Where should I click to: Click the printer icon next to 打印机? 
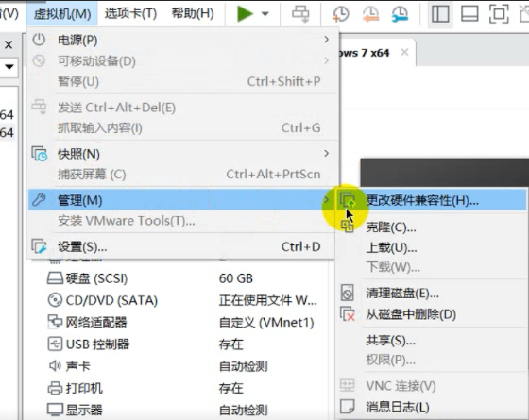pos(55,388)
